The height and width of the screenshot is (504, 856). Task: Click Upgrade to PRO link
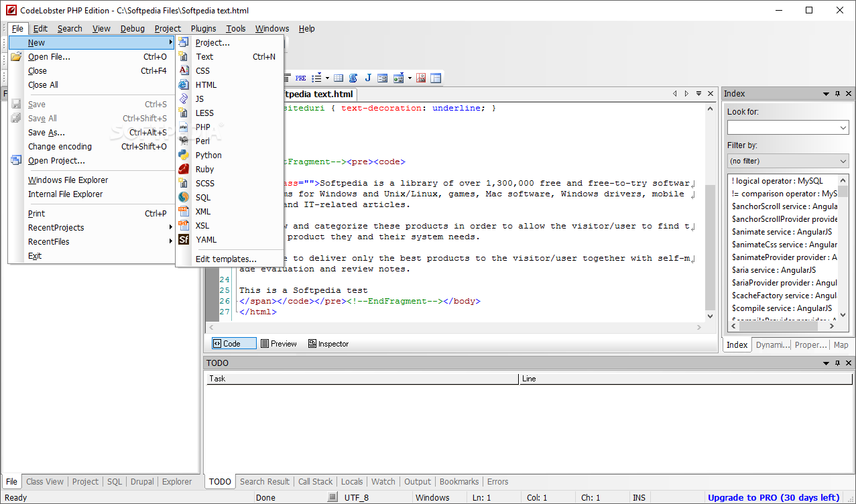[x=774, y=497]
